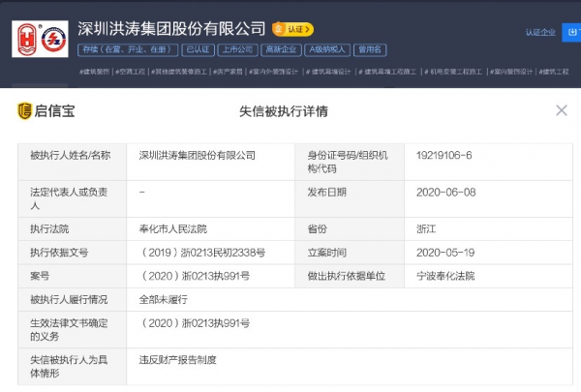Click the 发布日期 label
This screenshot has height=392, width=581.
pyautogui.click(x=326, y=193)
